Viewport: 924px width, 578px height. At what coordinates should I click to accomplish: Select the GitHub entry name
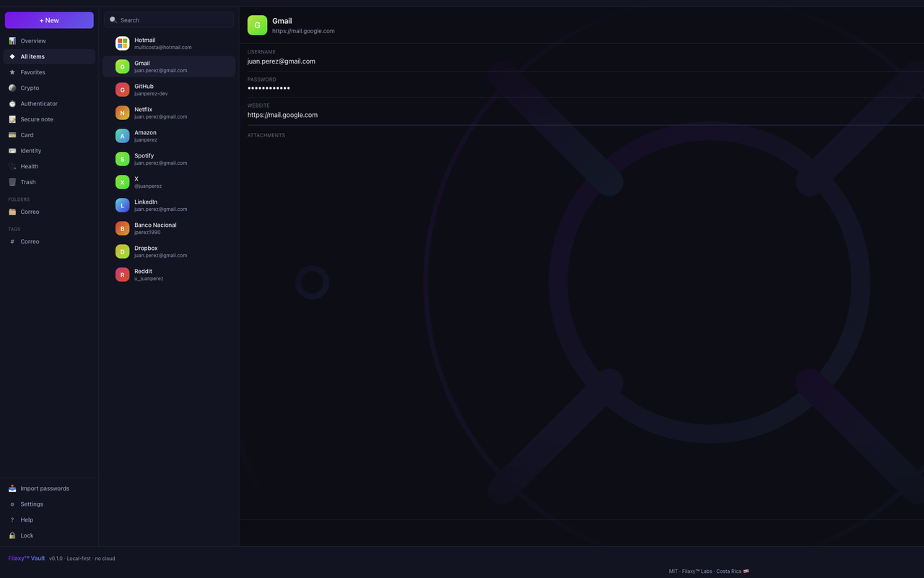144,87
